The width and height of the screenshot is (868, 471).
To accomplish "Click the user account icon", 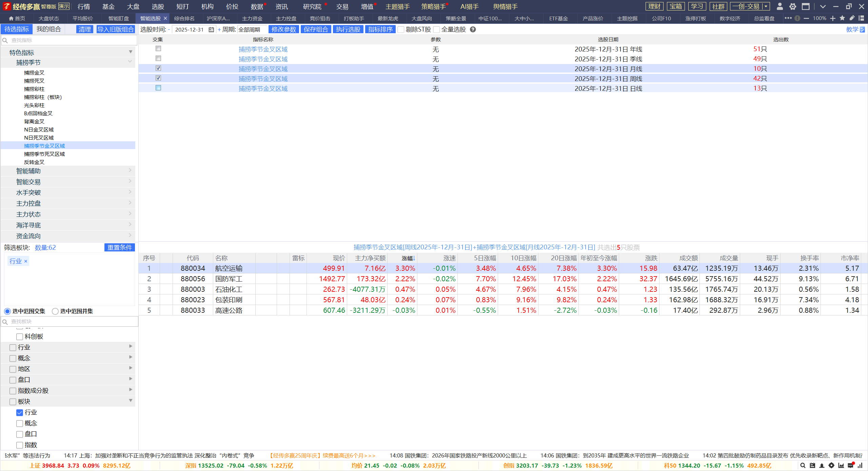I will (x=780, y=6).
